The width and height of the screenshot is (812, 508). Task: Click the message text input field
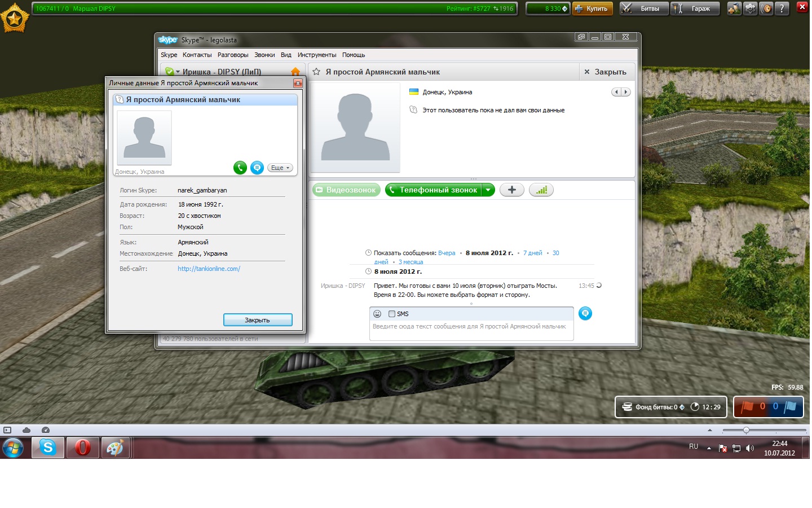click(471, 330)
